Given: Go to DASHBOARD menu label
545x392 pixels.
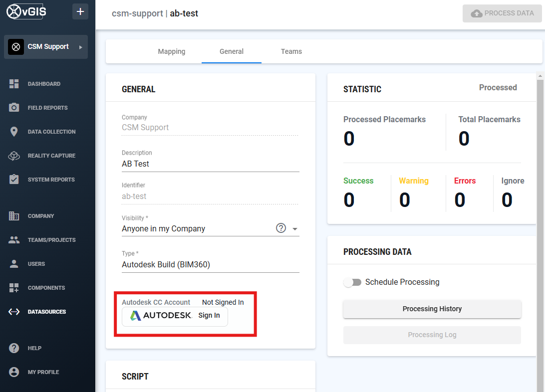Looking at the screenshot, I should tap(44, 84).
